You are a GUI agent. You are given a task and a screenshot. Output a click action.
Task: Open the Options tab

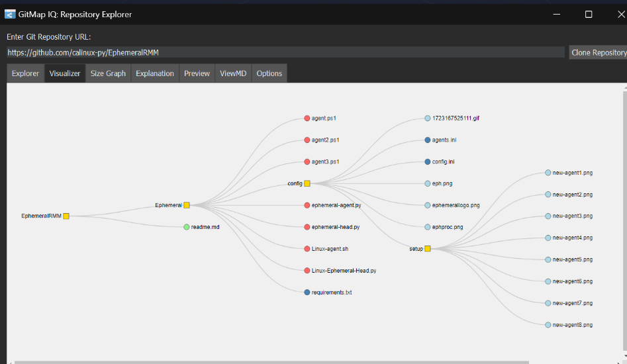pos(269,73)
